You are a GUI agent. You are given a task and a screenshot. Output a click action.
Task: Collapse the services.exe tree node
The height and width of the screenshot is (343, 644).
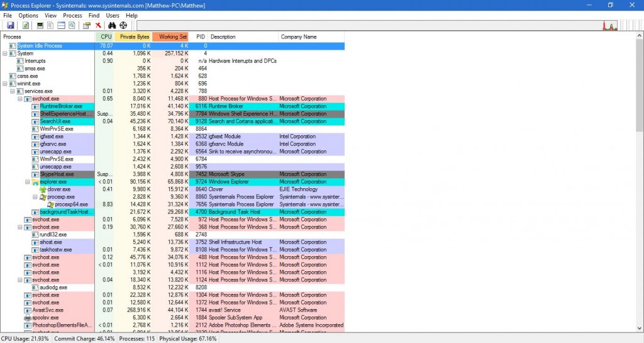coord(13,91)
